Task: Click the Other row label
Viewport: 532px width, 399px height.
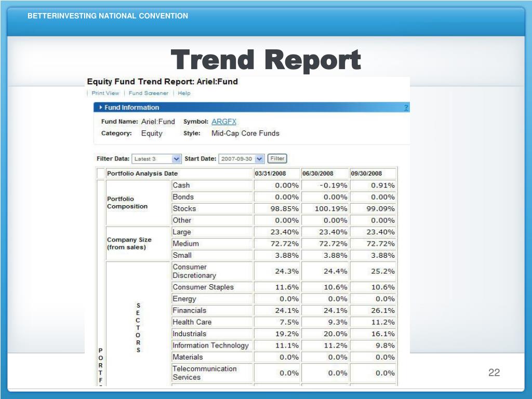Action: (x=182, y=220)
